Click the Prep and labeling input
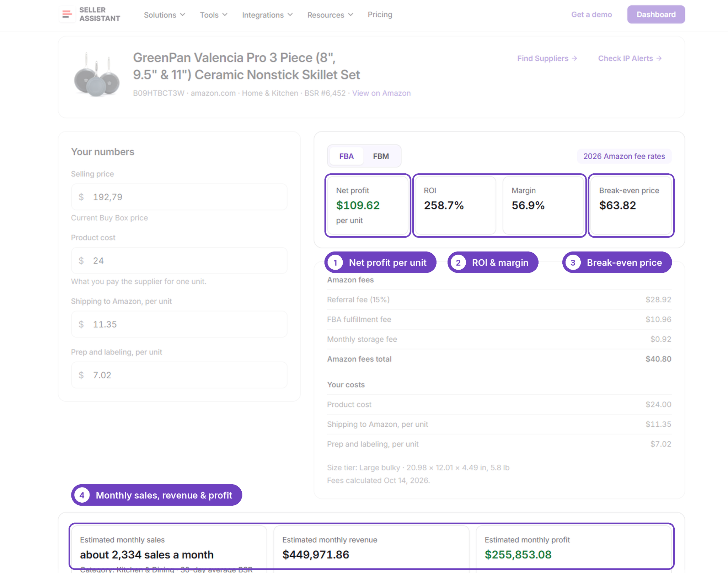Viewport: 728px width, 573px height. (x=179, y=375)
